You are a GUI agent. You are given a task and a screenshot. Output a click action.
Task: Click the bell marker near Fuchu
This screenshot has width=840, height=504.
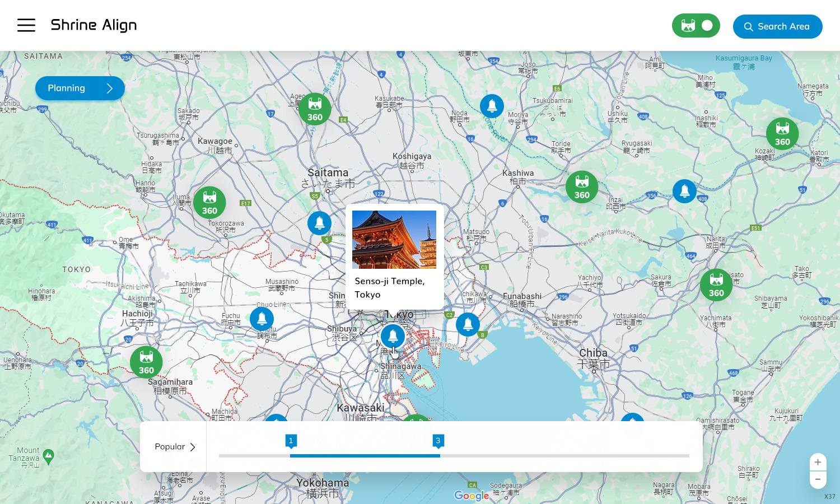point(262,319)
